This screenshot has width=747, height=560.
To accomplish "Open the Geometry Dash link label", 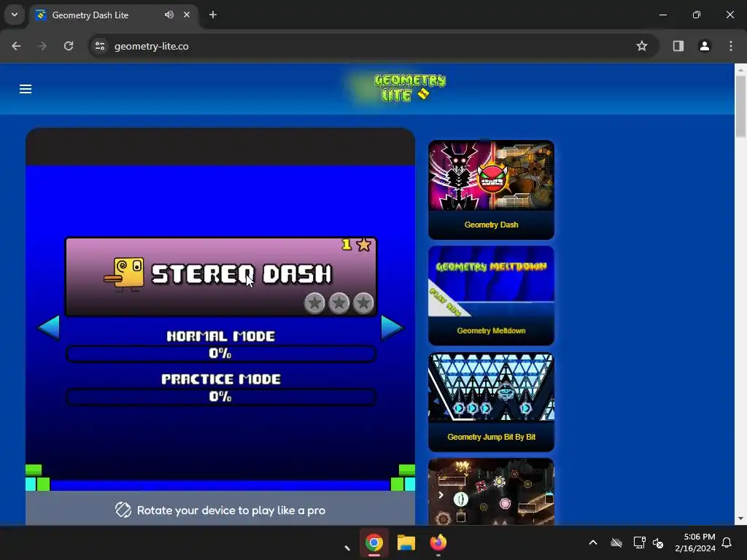I will (491, 225).
